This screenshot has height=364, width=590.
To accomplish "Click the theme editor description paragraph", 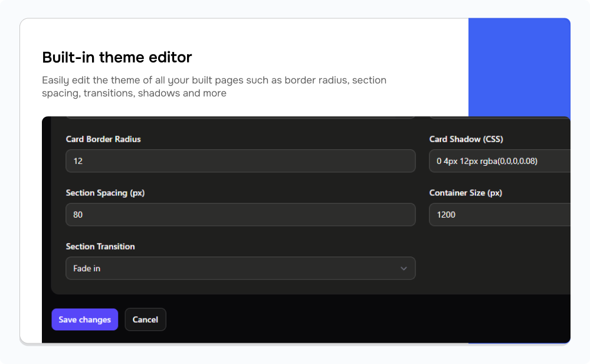I will pos(214,86).
